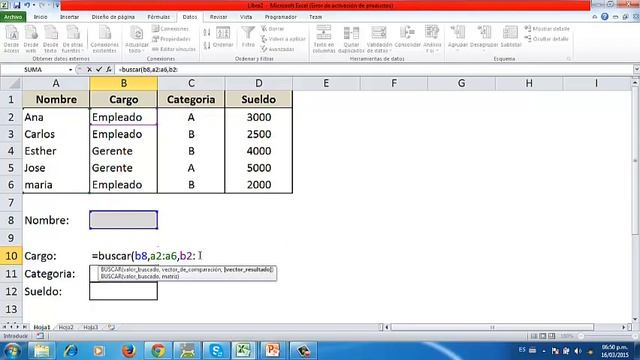Click cell containing Esther
The image size is (640, 360).
click(x=56, y=151)
